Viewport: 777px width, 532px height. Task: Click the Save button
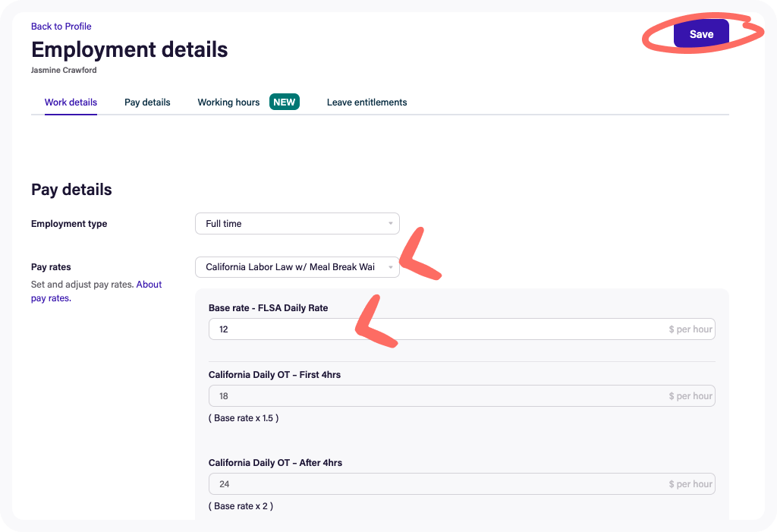click(x=700, y=33)
